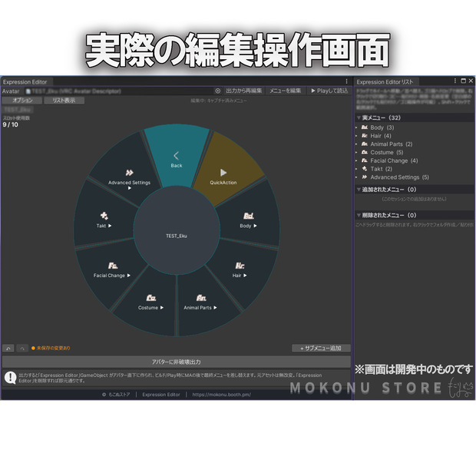Click the + サブメニュー追加 button
This screenshot has width=476, height=476.
pos(321,349)
